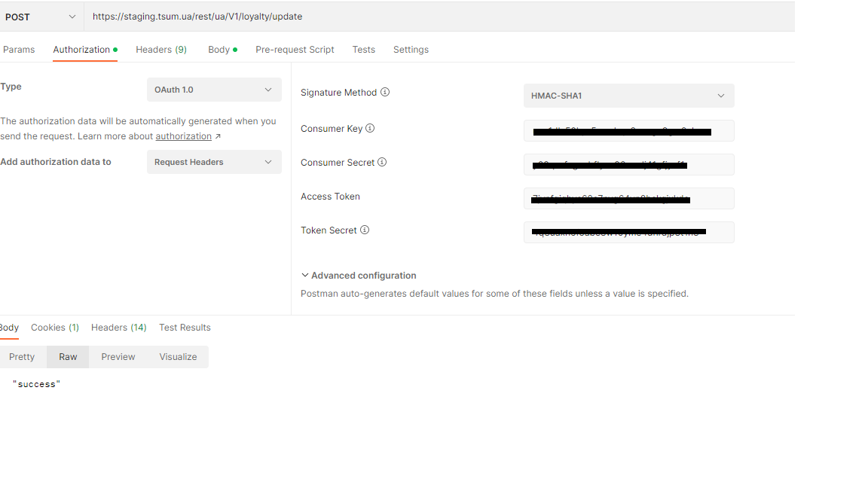Click the "success" response text
Viewport: 868px width, 488px height.
coord(36,384)
